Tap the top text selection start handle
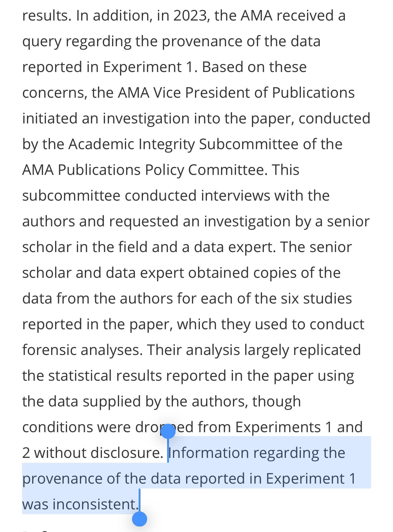 [x=167, y=432]
